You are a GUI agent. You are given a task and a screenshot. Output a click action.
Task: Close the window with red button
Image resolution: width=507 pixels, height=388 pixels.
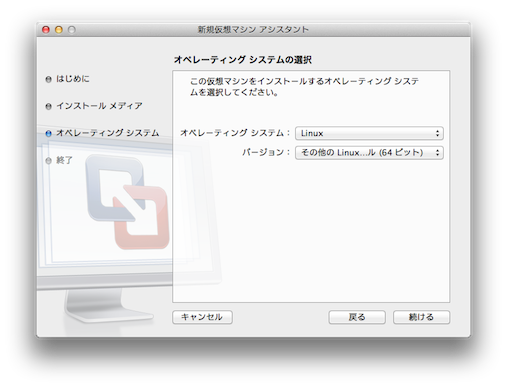click(46, 30)
